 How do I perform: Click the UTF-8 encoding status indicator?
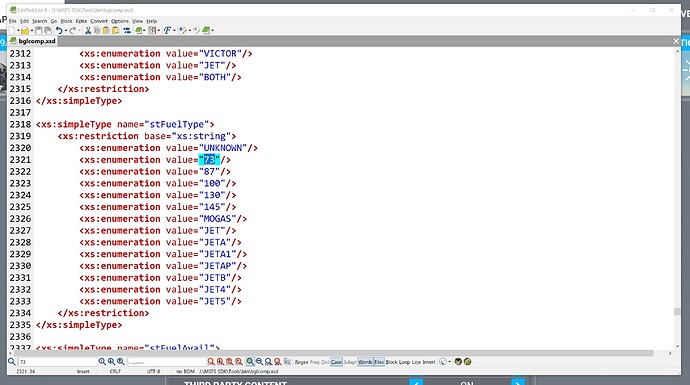[154, 371]
